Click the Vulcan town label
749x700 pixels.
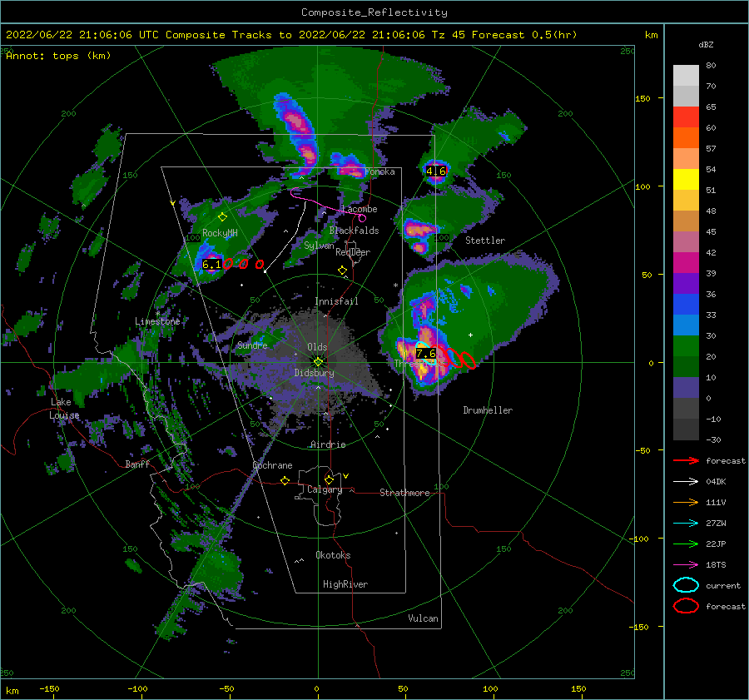coord(423,618)
